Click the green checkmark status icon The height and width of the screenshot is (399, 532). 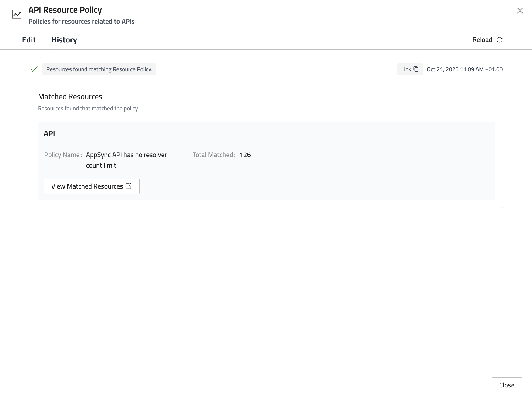(34, 69)
